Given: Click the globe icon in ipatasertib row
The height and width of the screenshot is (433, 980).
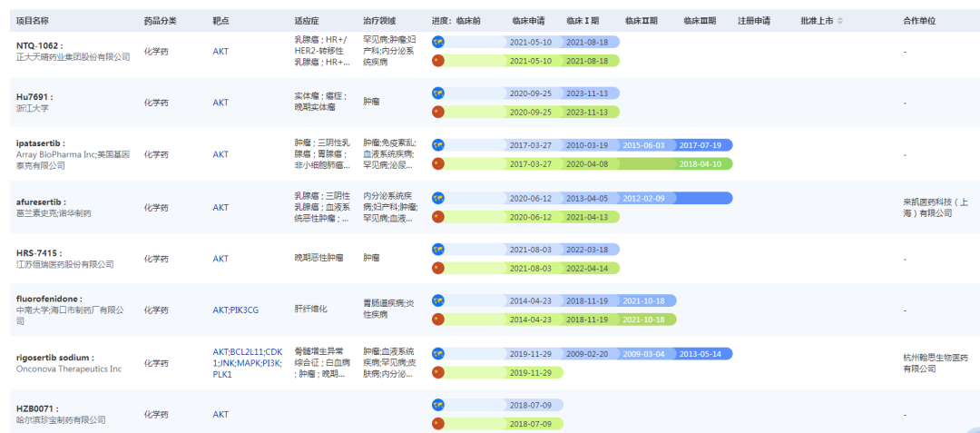Looking at the screenshot, I should [x=438, y=145].
